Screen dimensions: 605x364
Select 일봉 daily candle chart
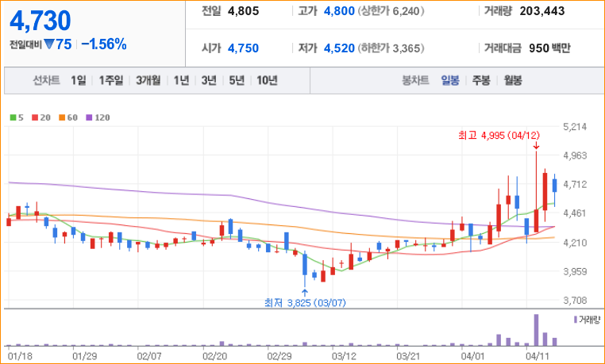point(450,80)
